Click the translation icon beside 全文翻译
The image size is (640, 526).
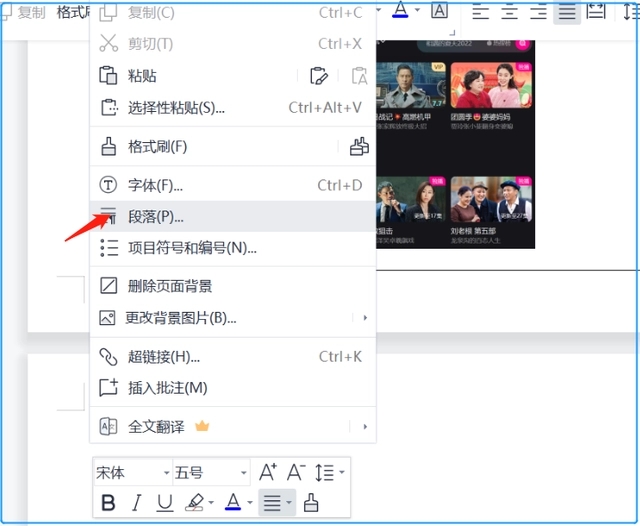[108, 427]
